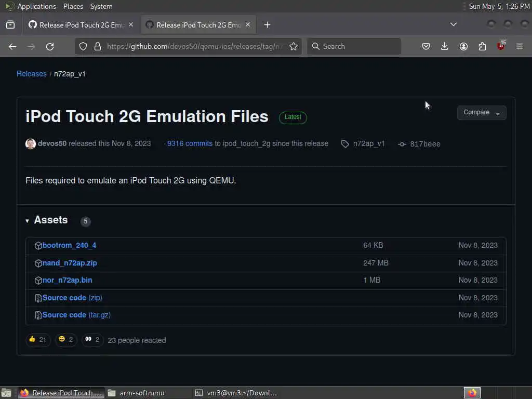Click the padlock site security icon
Viewport: 532px width, 399px height.
(98, 46)
